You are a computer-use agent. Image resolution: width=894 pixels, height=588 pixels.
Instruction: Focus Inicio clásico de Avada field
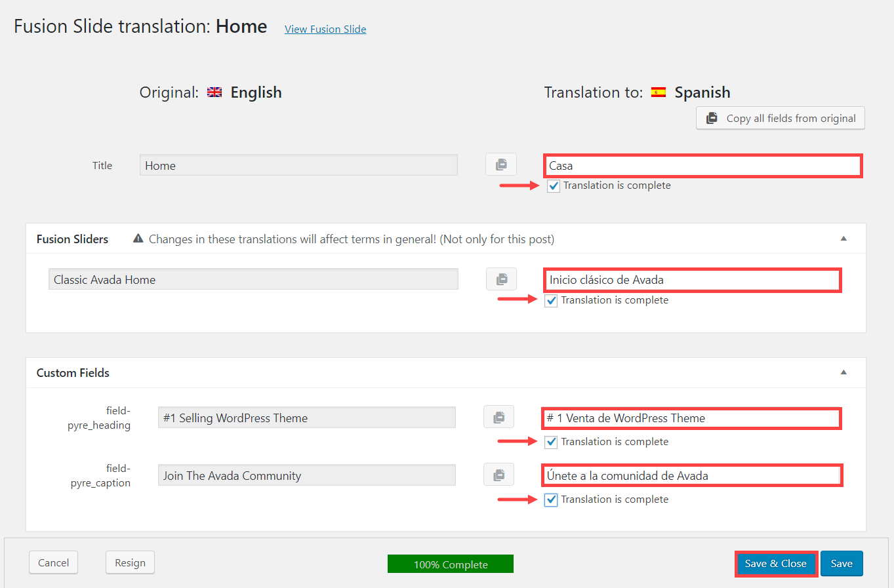(x=692, y=280)
